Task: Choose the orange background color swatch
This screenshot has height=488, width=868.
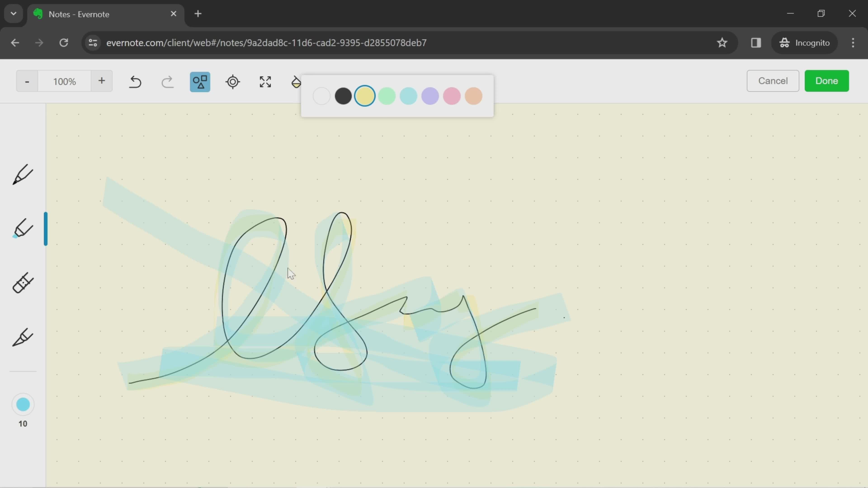Action: click(x=473, y=96)
